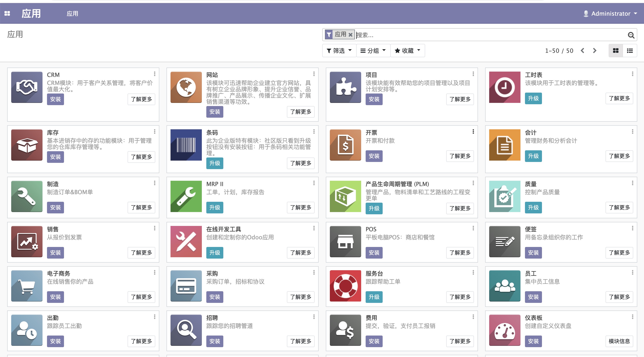Expand the 分组 dropdown

tap(373, 51)
